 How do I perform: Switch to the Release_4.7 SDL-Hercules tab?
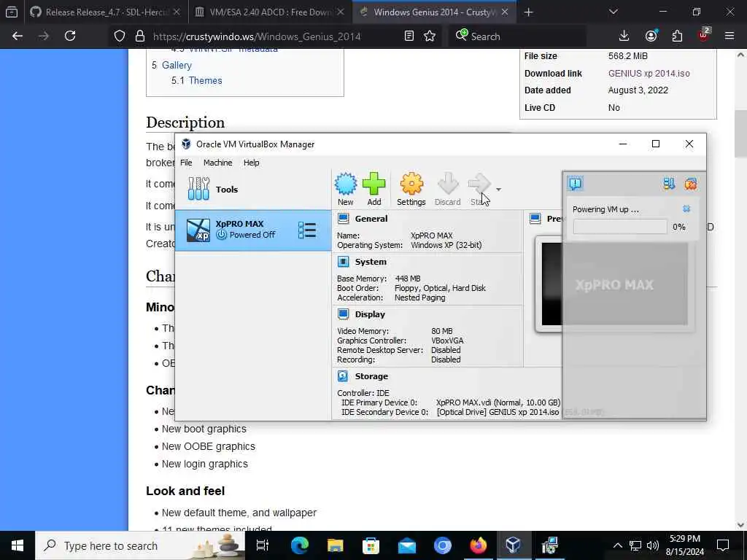pos(105,12)
